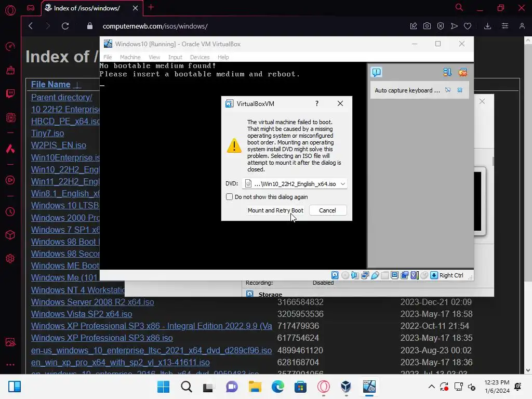The height and width of the screenshot is (399, 532).
Task: Open the Devices menu in VirtualBox
Action: (x=200, y=57)
